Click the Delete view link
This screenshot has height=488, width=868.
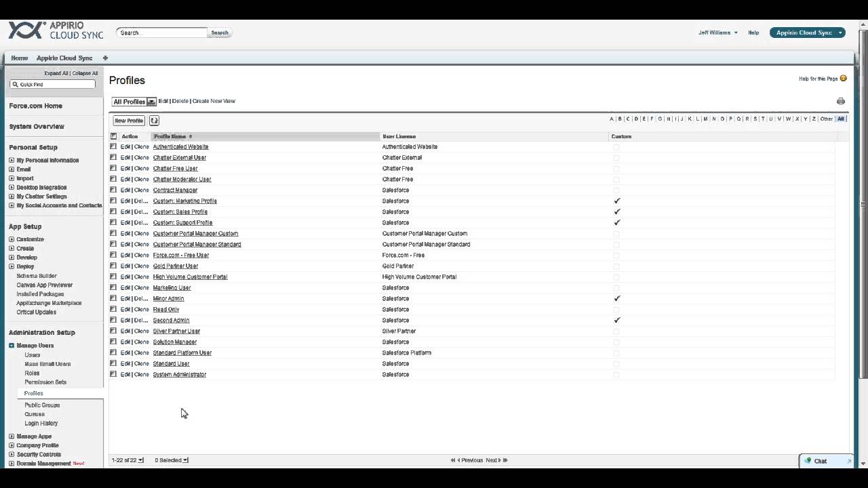(x=180, y=101)
